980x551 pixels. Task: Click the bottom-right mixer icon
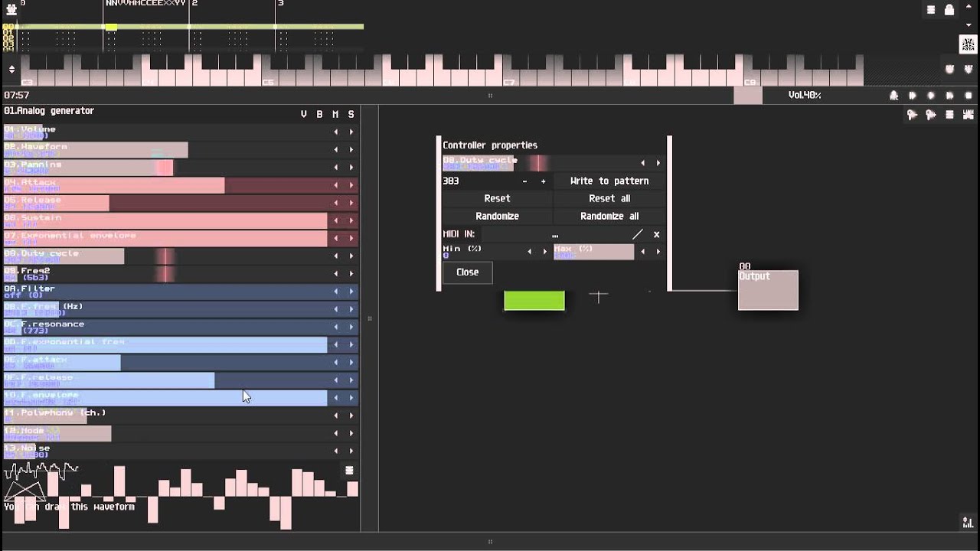coord(969,523)
